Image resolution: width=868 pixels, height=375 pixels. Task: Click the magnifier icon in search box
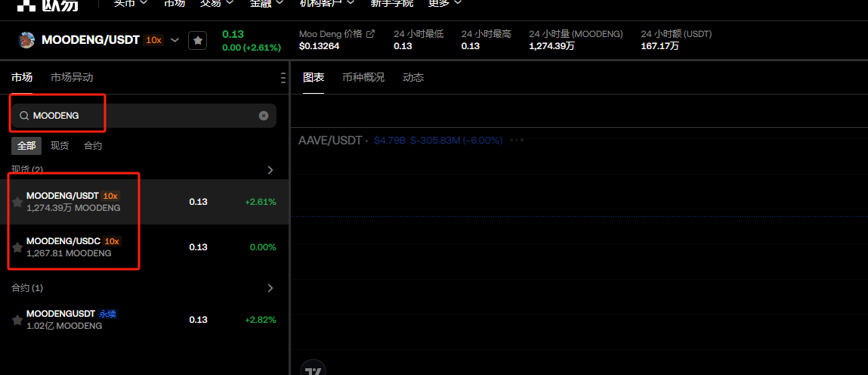pos(24,116)
